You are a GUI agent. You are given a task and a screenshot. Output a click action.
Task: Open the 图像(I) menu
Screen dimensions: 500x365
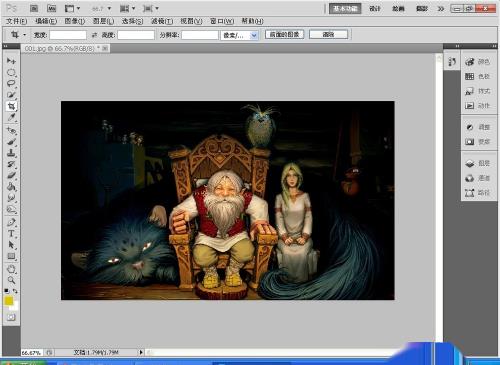click(x=74, y=21)
